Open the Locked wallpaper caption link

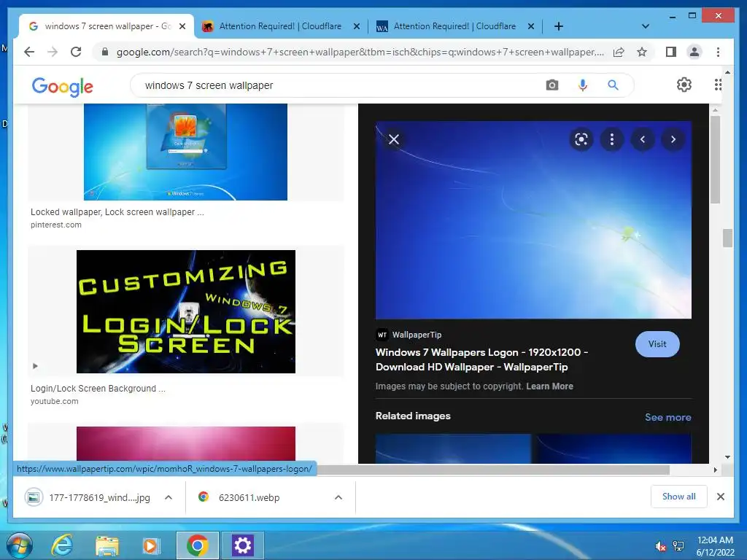tap(117, 212)
